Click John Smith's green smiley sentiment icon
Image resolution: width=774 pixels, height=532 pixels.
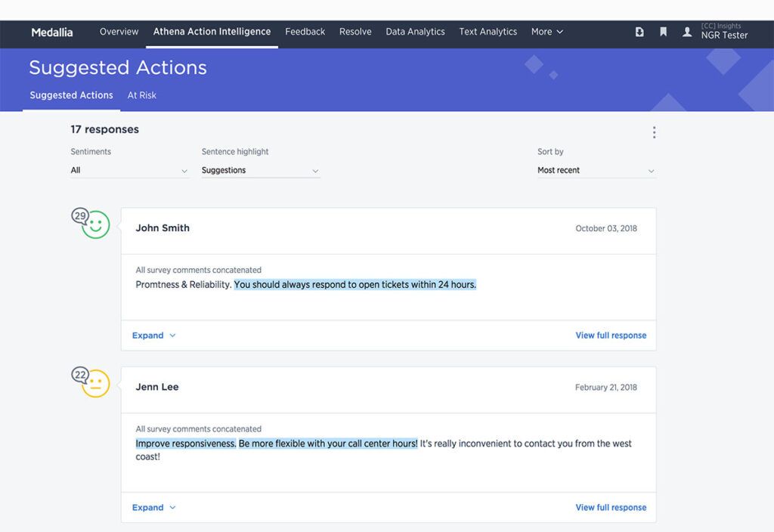click(x=98, y=225)
